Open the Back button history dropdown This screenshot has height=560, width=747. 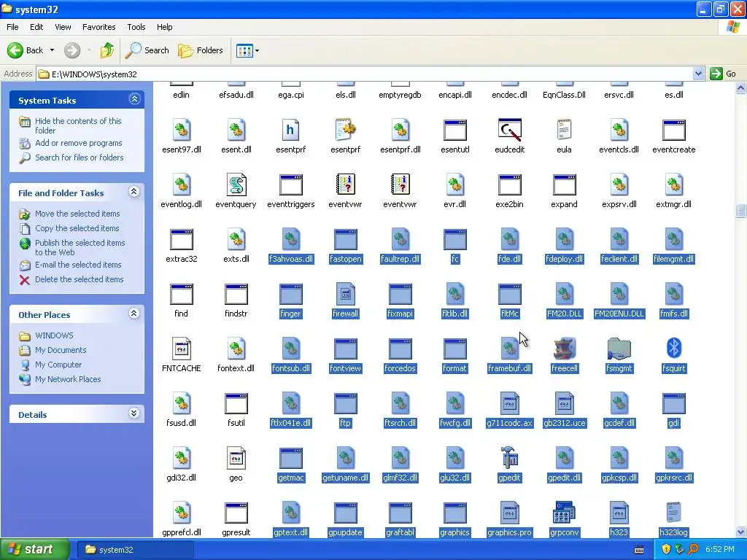[52, 50]
